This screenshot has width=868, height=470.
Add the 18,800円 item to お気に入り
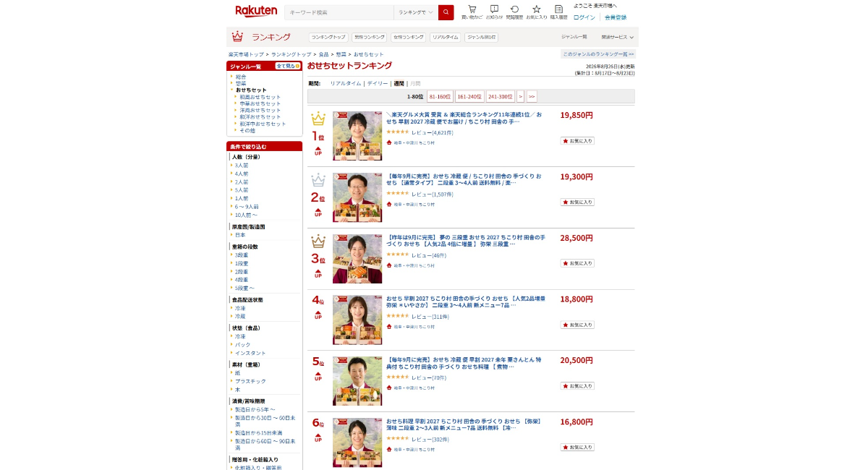point(577,325)
